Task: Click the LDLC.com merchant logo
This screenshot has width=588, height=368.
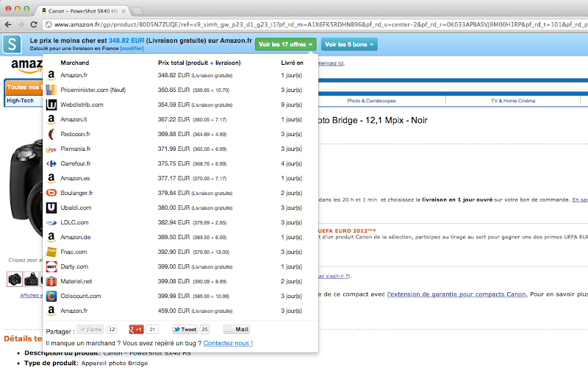Action: tap(51, 223)
